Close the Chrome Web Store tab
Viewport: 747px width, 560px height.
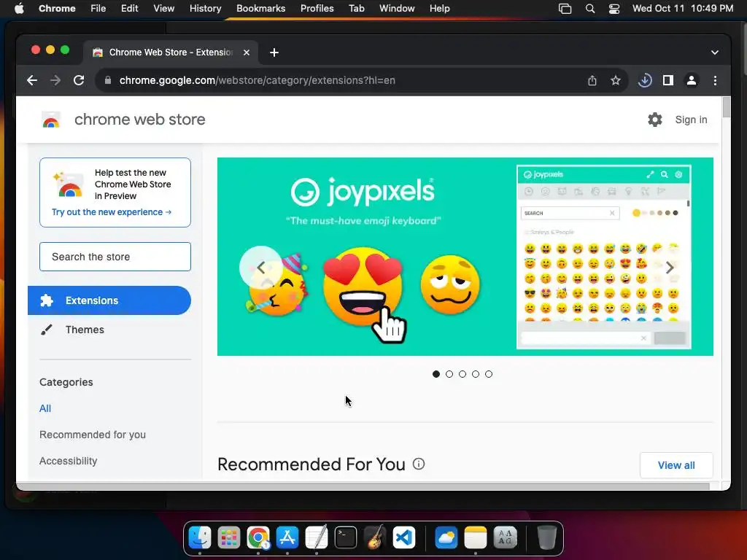point(247,52)
